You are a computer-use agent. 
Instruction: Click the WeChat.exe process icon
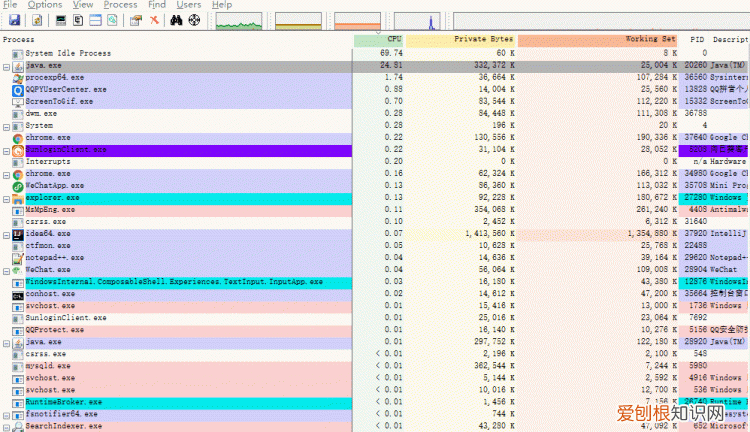(x=18, y=271)
